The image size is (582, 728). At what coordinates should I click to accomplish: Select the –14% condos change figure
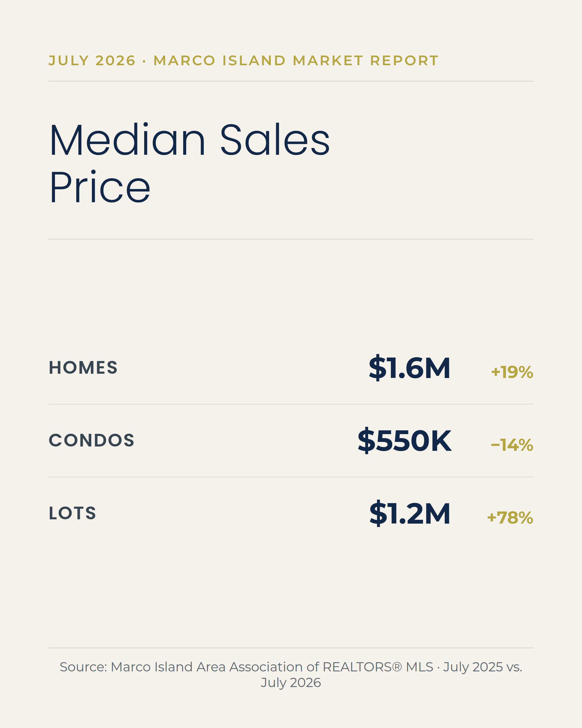(512, 445)
